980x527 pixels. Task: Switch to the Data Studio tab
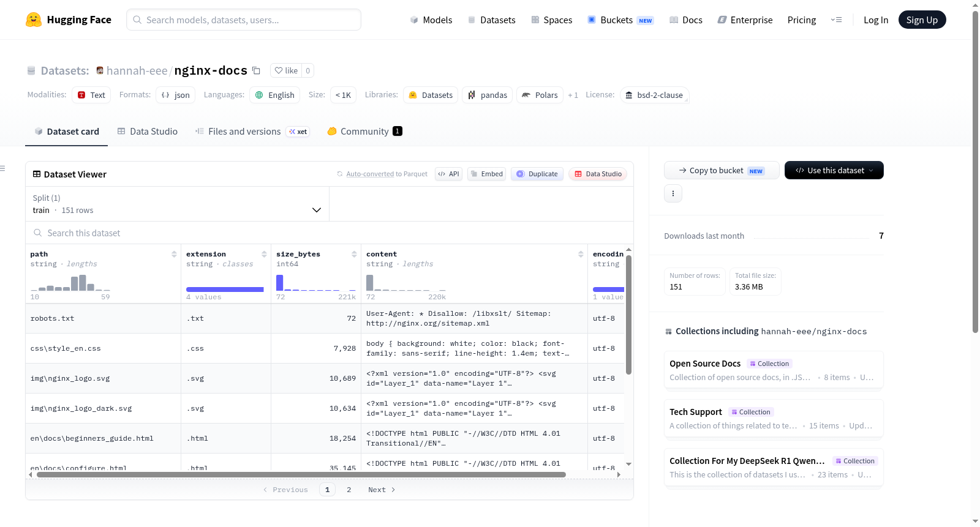tap(148, 131)
